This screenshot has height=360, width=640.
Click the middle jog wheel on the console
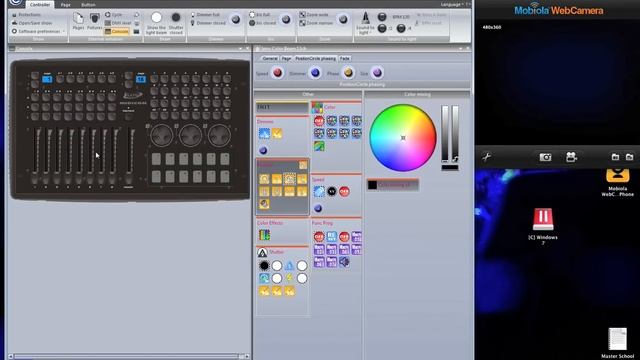[x=190, y=135]
